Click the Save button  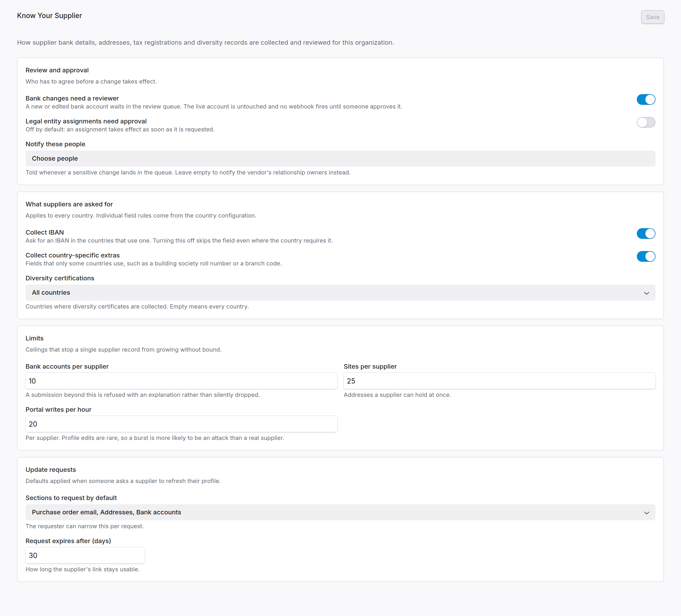pyautogui.click(x=652, y=17)
